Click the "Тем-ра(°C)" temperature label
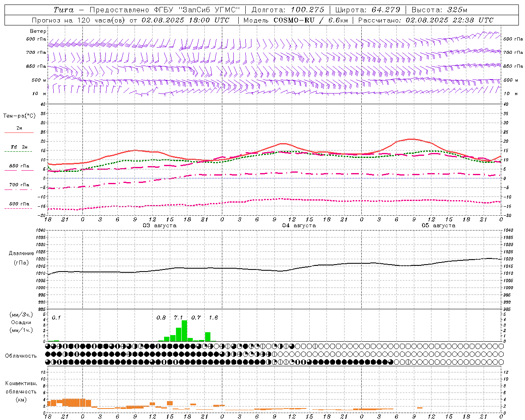Screen dimensions: 525x420 (x=19, y=116)
